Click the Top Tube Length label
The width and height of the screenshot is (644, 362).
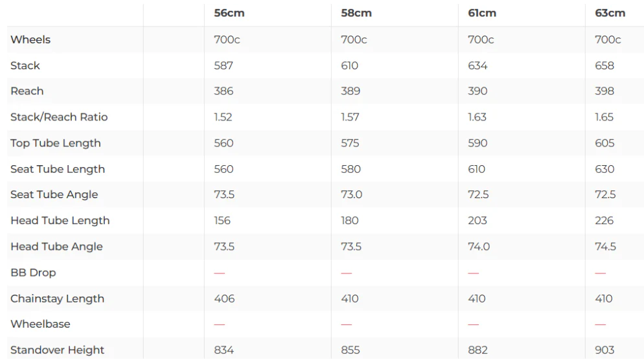point(56,143)
